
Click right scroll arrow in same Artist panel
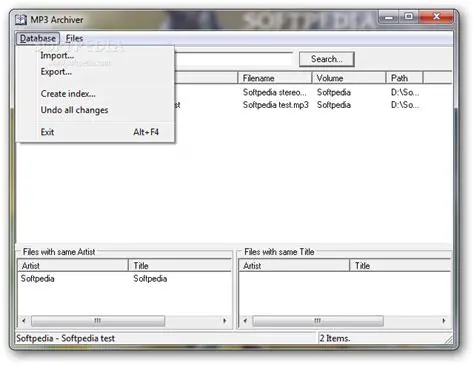[x=225, y=321]
